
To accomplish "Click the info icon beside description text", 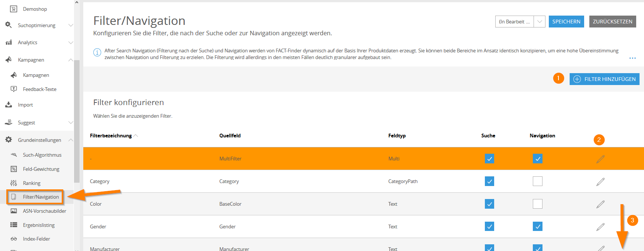I will click(97, 52).
